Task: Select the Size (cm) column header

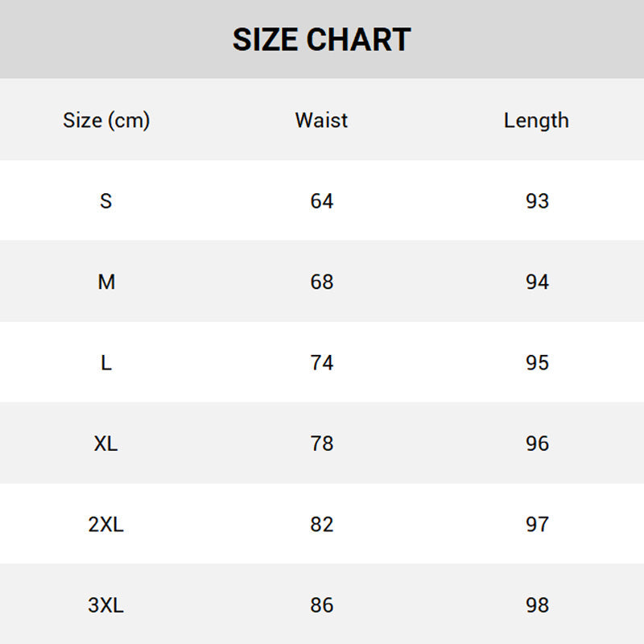Action: pos(106,121)
